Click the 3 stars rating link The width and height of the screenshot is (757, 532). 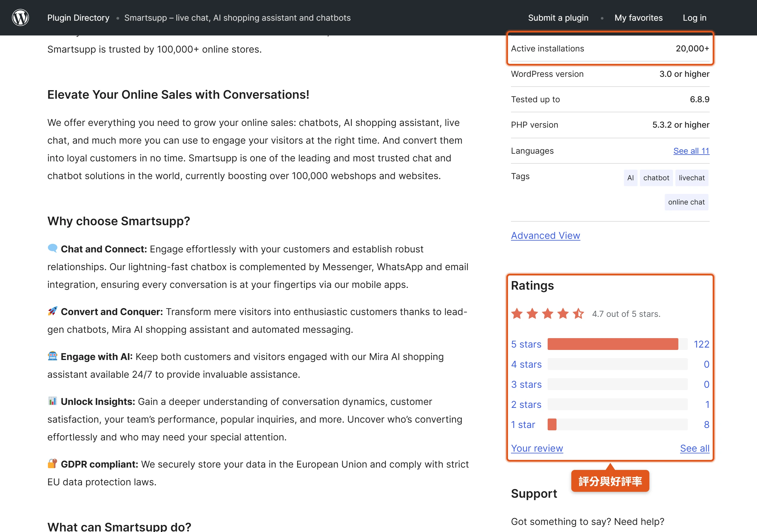(526, 384)
